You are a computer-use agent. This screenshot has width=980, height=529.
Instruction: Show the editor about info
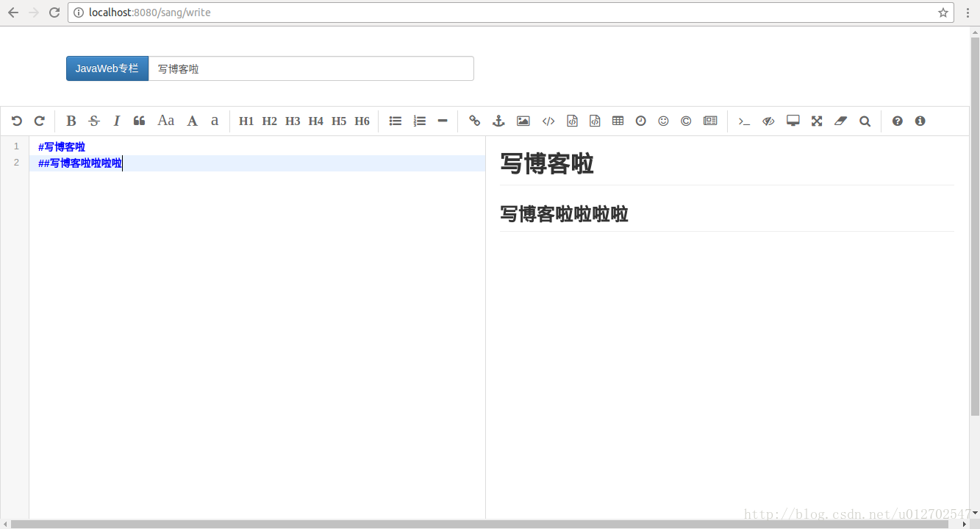(920, 121)
